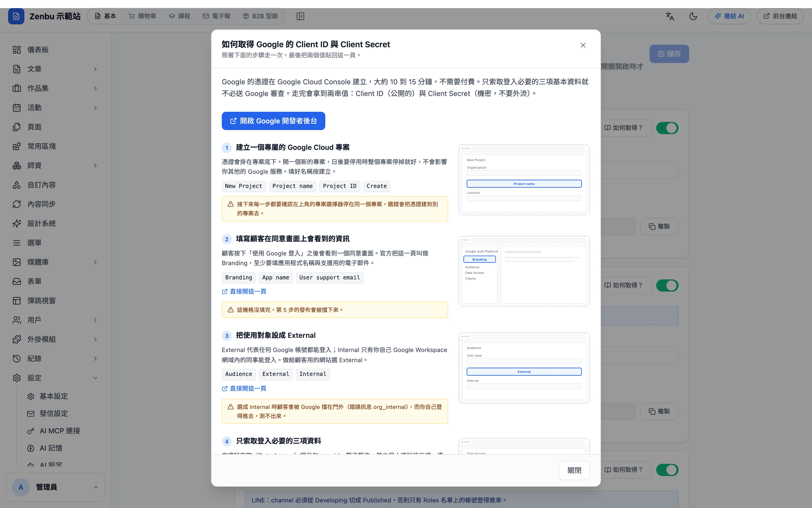Click the upper 複製 copy button
812x508 pixels.
pos(659,227)
